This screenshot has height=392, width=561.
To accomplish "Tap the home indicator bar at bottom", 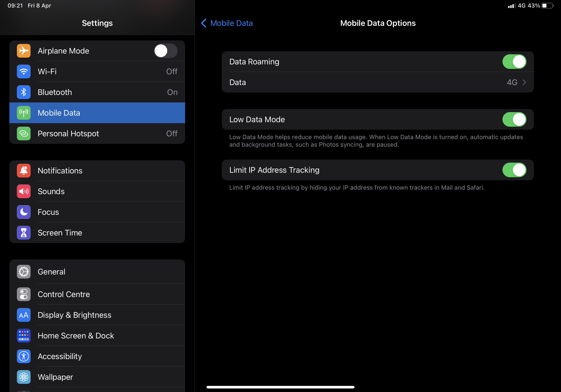I will click(280, 387).
